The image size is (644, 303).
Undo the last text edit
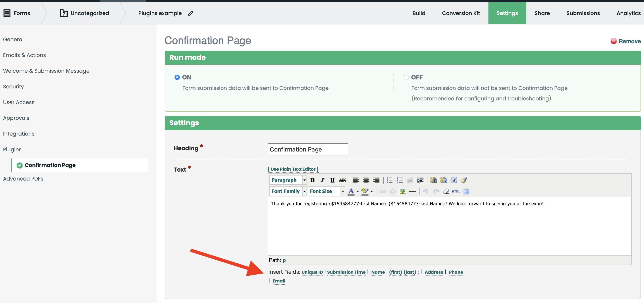(x=425, y=191)
